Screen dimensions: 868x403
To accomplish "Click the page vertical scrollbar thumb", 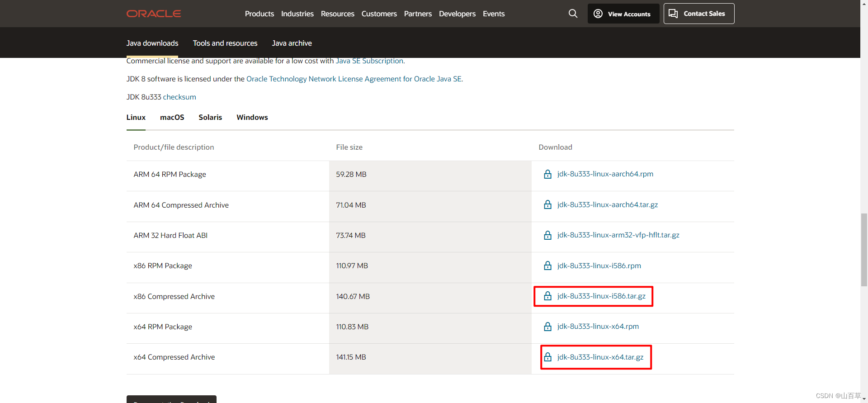I will [x=864, y=250].
